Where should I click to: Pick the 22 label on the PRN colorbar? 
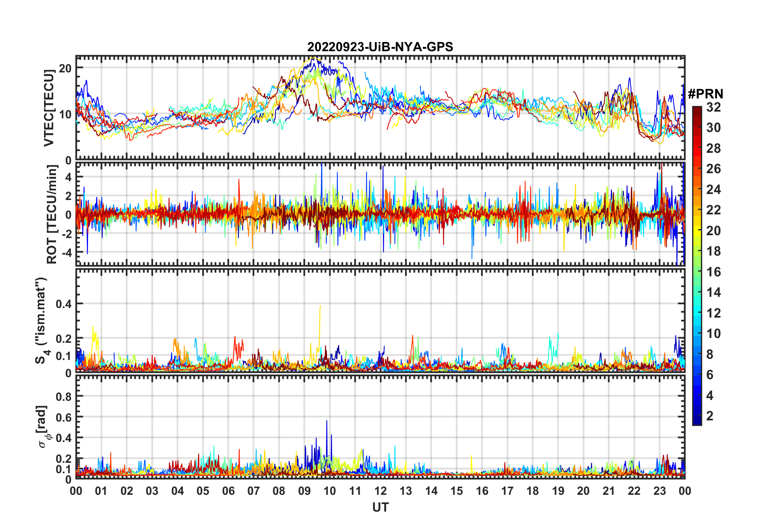click(713, 210)
